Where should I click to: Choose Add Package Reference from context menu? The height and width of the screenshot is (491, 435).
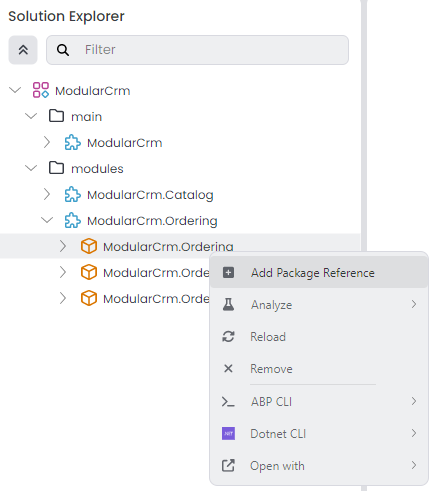pyautogui.click(x=319, y=273)
